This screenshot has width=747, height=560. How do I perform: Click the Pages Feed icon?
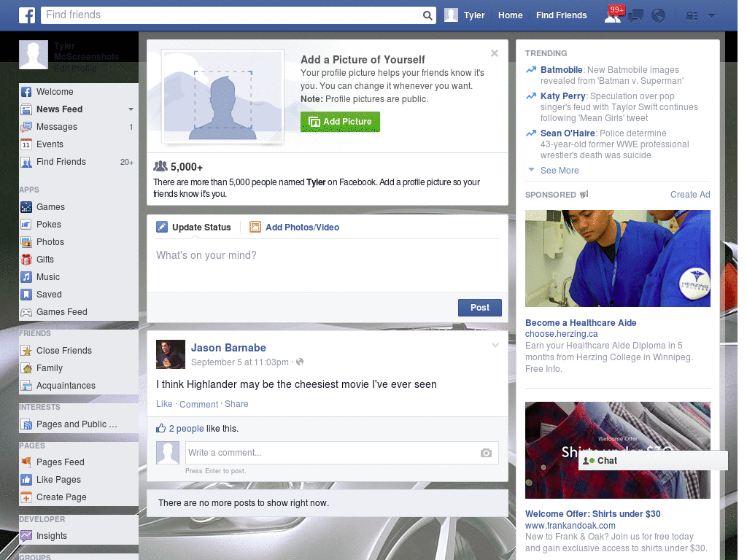tap(26, 462)
